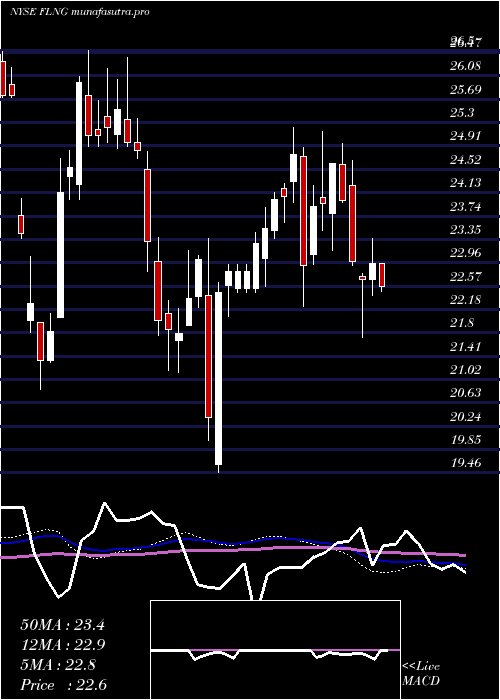The image size is (500, 700).
Task: Click the NYSE FLNG munafasutra.pro title text
Action: click(79, 12)
